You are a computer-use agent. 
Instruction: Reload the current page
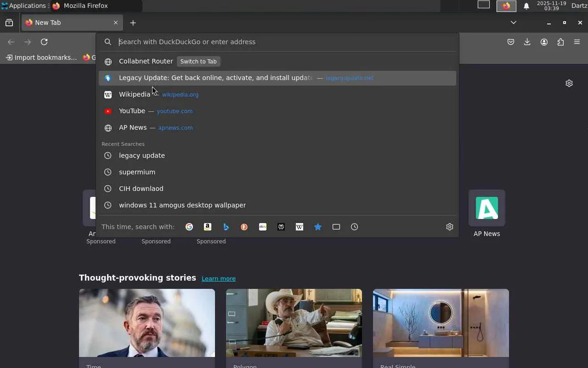pos(44,42)
